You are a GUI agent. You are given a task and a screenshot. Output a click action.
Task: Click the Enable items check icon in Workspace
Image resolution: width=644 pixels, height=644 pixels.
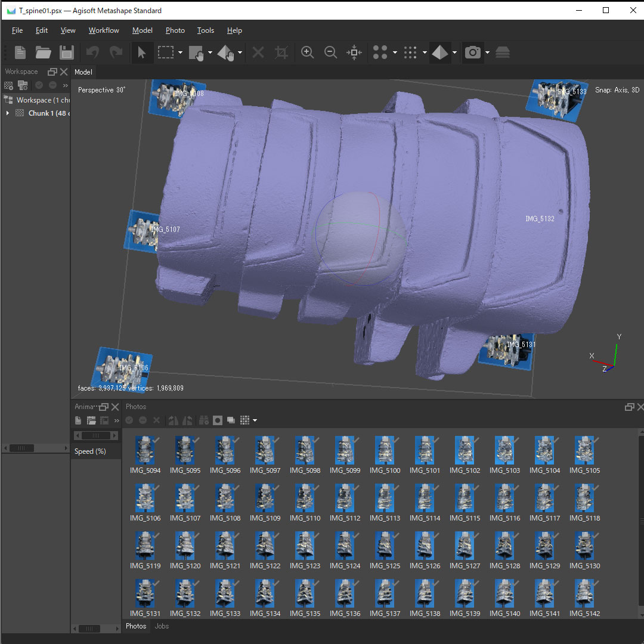pyautogui.click(x=39, y=85)
